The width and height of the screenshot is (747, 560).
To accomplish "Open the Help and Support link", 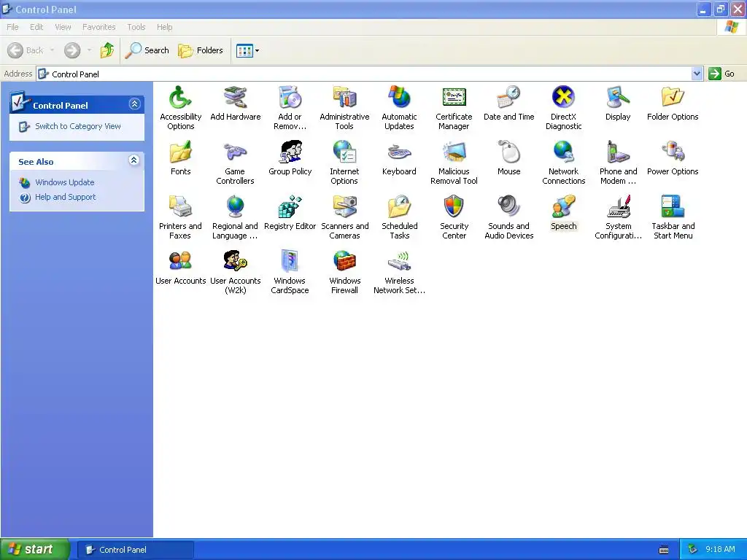I will click(65, 197).
